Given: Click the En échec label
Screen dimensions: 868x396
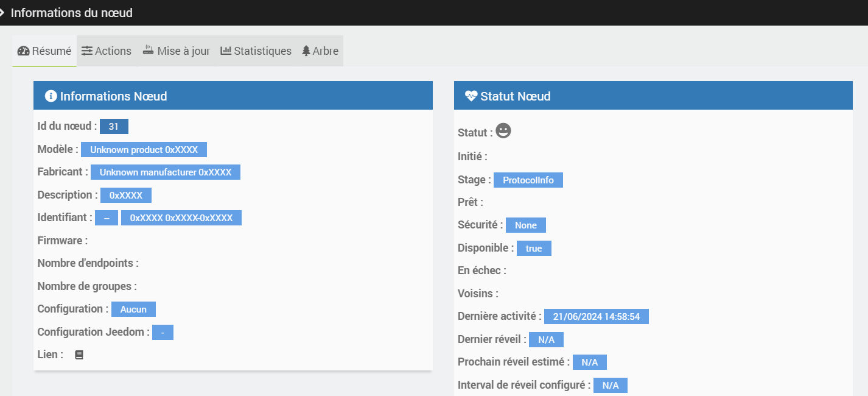Looking at the screenshot, I should [x=482, y=270].
